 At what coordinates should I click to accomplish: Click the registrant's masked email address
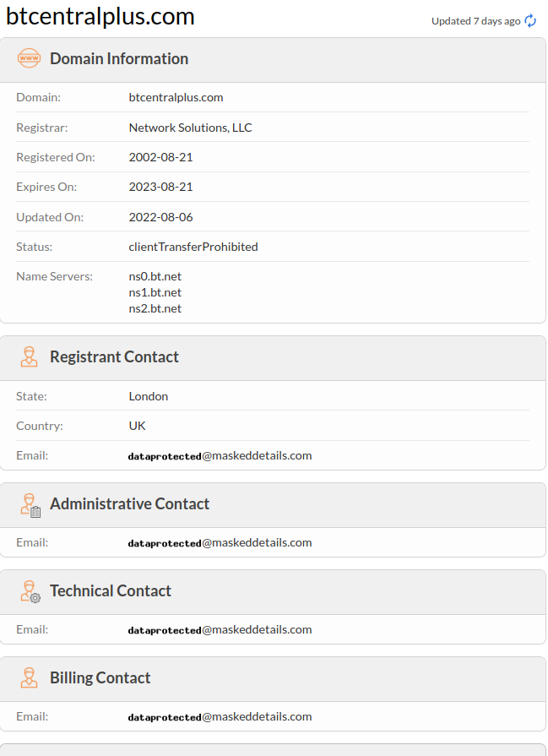[220, 455]
